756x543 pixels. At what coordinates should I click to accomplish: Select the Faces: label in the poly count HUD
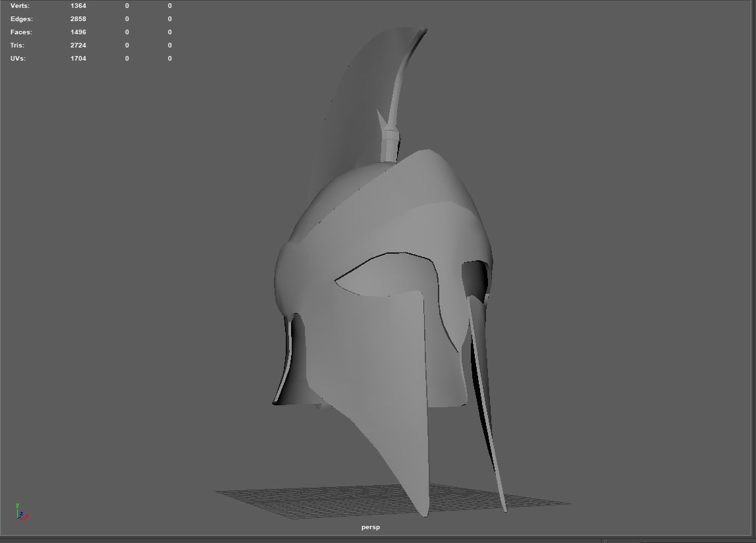pos(21,32)
